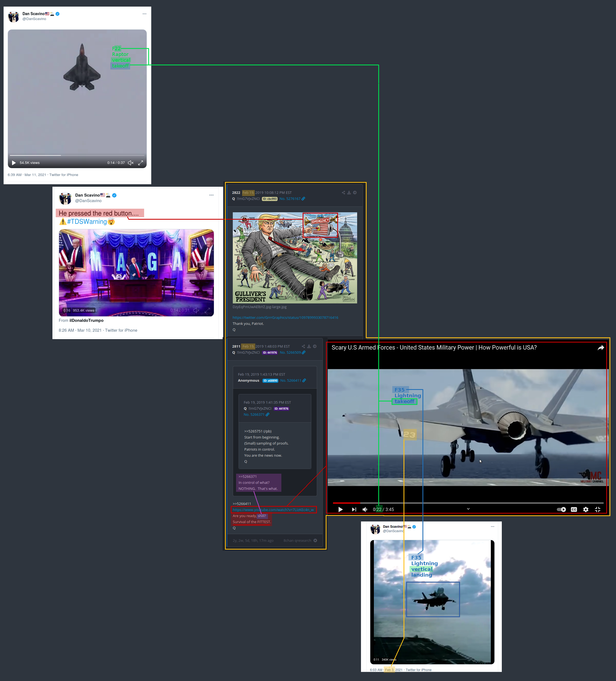This screenshot has height=681, width=616.
Task: Open ilDonaldoTrumpo source profile
Action: coord(86,320)
